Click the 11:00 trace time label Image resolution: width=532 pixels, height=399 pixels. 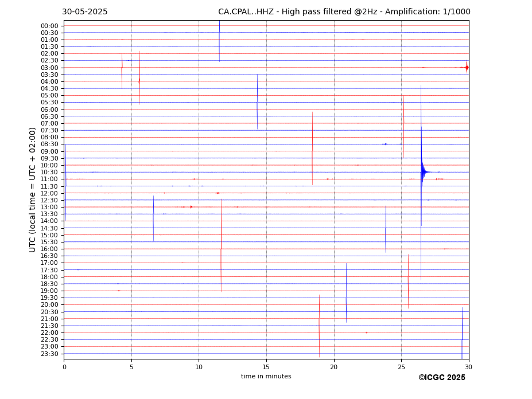pyautogui.click(x=49, y=179)
